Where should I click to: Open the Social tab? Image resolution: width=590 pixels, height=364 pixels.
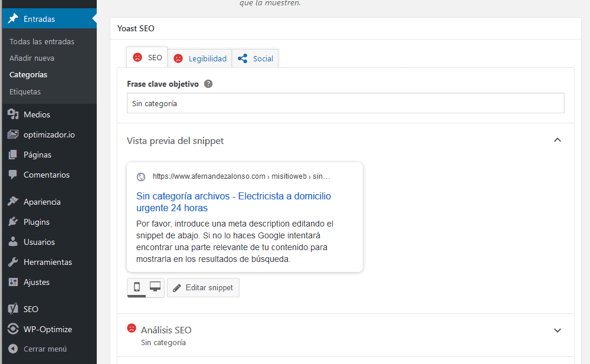coord(255,59)
